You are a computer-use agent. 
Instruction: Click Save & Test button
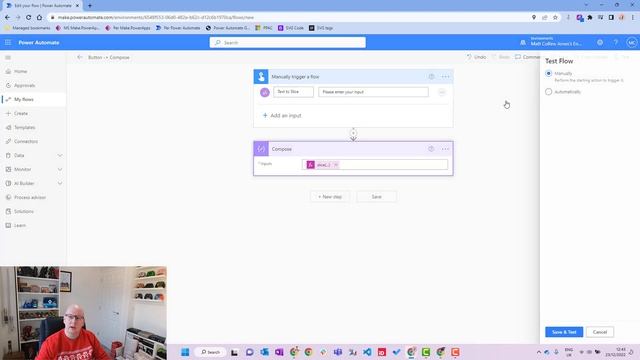pos(564,332)
